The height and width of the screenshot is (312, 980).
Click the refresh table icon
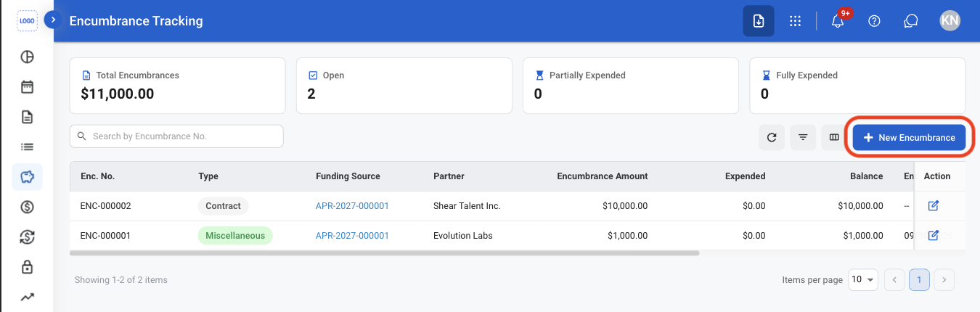pyautogui.click(x=772, y=137)
